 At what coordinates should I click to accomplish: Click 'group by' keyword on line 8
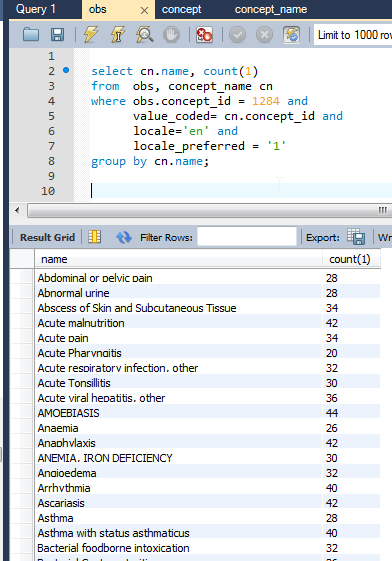(x=119, y=161)
